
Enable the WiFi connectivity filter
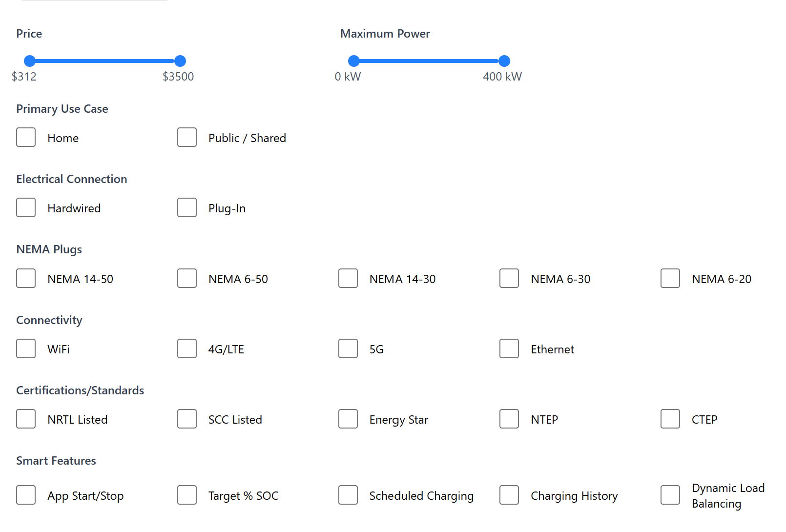26,348
